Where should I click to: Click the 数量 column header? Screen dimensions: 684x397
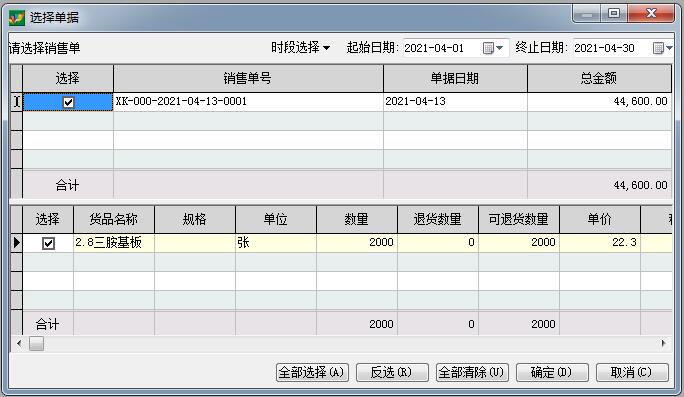[357, 219]
